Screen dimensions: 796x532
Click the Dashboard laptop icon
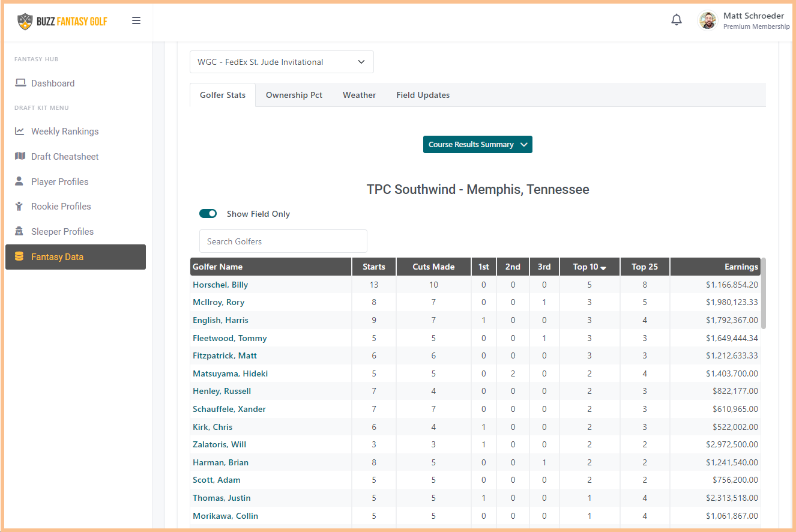click(x=20, y=83)
